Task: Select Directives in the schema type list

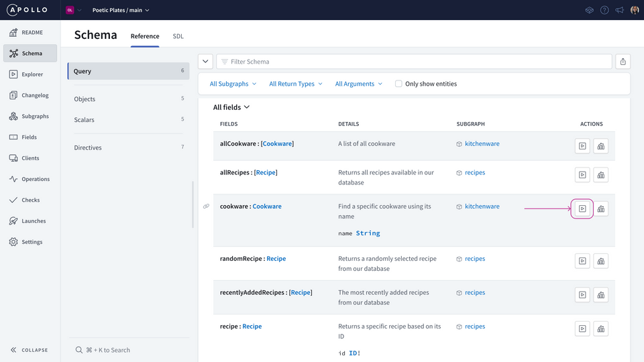Action: (129, 147)
